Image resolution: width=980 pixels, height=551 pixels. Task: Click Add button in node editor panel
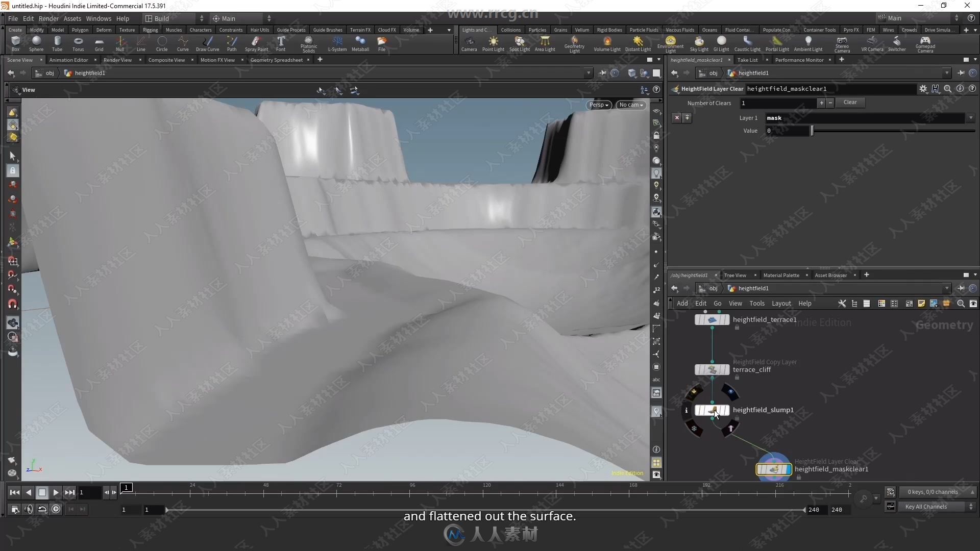682,303
